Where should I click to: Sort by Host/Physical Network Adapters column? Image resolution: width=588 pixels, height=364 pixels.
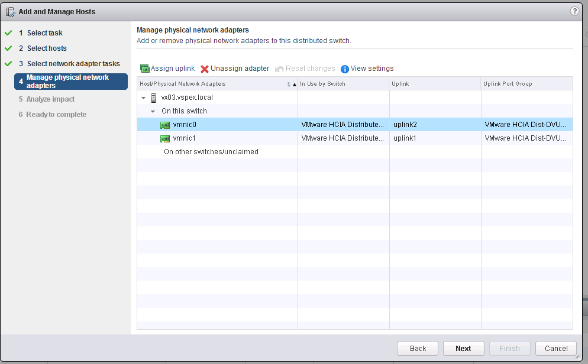coord(217,83)
